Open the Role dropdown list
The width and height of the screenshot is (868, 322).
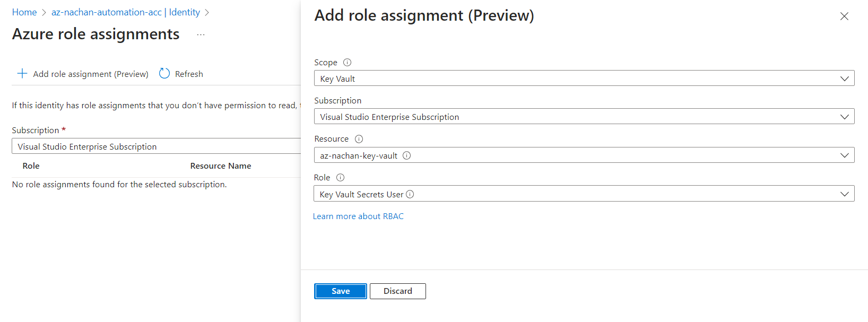click(x=844, y=194)
